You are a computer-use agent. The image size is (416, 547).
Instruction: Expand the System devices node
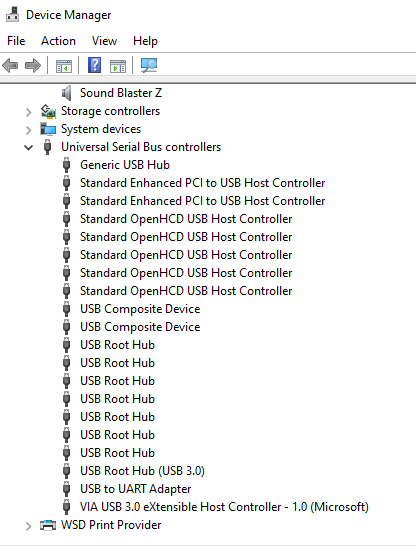pos(29,130)
